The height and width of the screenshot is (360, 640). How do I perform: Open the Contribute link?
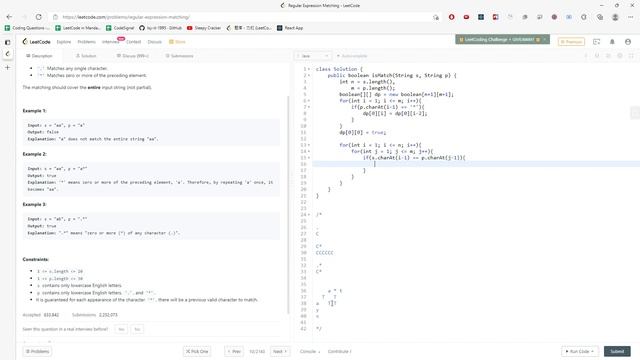[340, 351]
